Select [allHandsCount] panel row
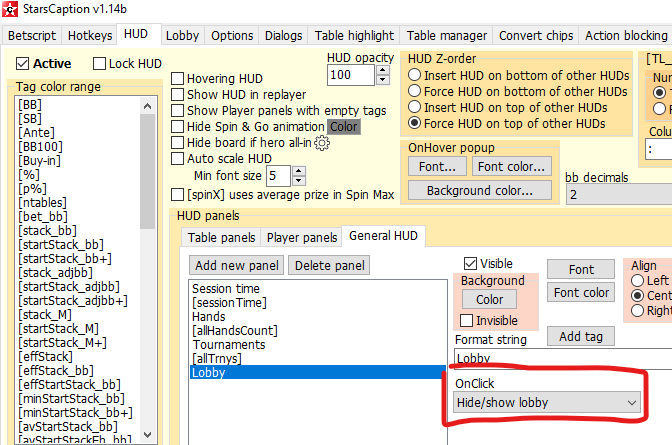The height and width of the screenshot is (445, 672). coord(318,331)
